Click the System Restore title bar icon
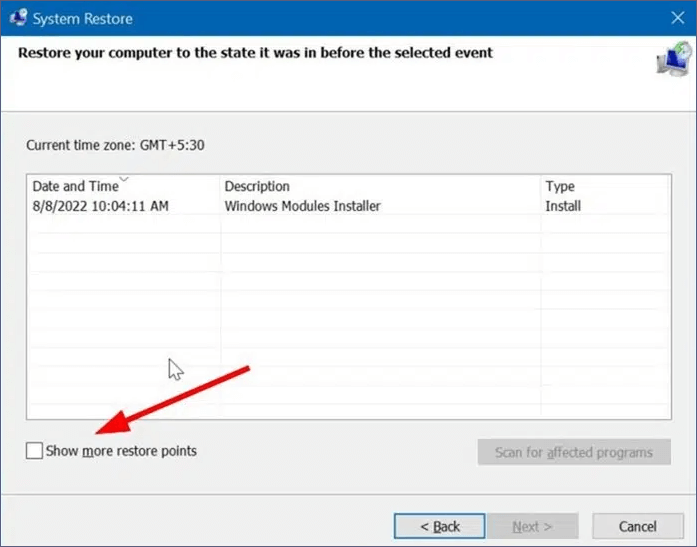This screenshot has width=697, height=547. (x=18, y=18)
